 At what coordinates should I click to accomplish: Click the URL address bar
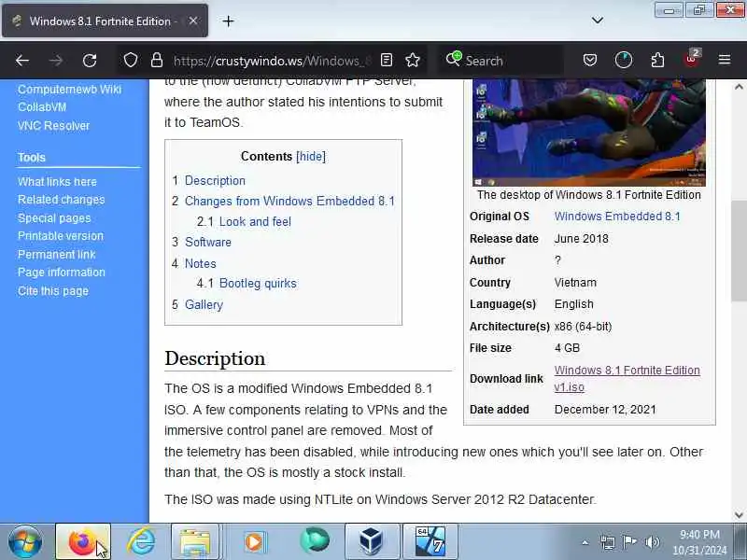click(x=272, y=61)
